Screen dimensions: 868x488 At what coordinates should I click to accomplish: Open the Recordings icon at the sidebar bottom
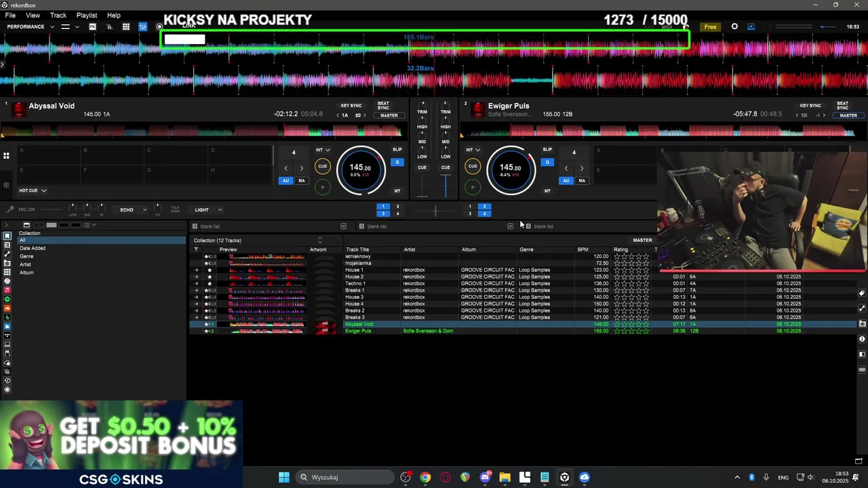(x=7, y=390)
